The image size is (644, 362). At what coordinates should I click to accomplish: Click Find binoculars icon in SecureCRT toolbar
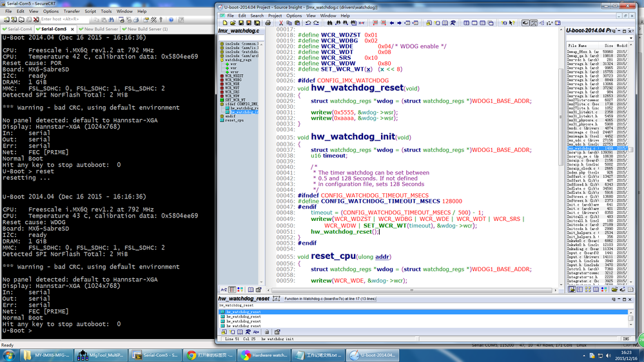(112, 19)
